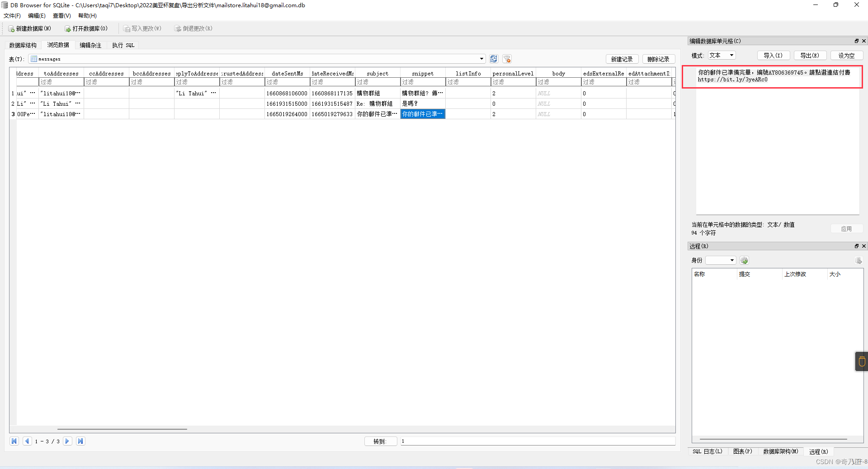The width and height of the screenshot is (868, 469).
Task: Click the 删除记录 button
Action: 658,59
